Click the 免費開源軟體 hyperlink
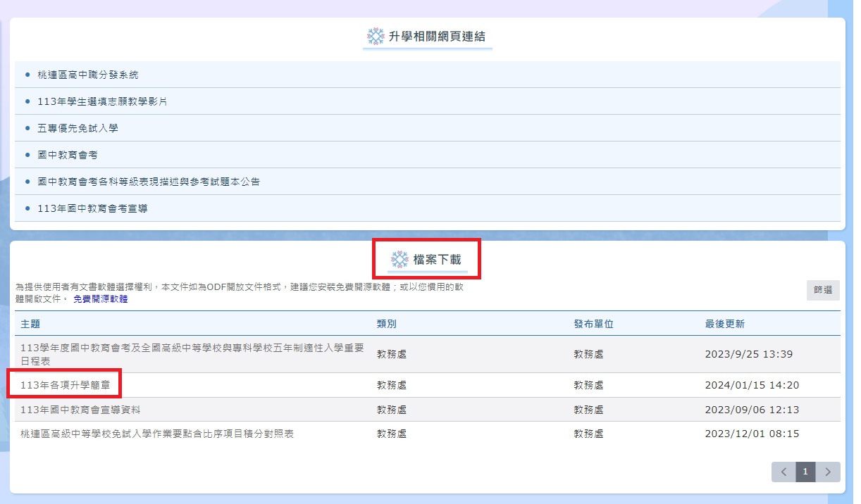 click(101, 299)
